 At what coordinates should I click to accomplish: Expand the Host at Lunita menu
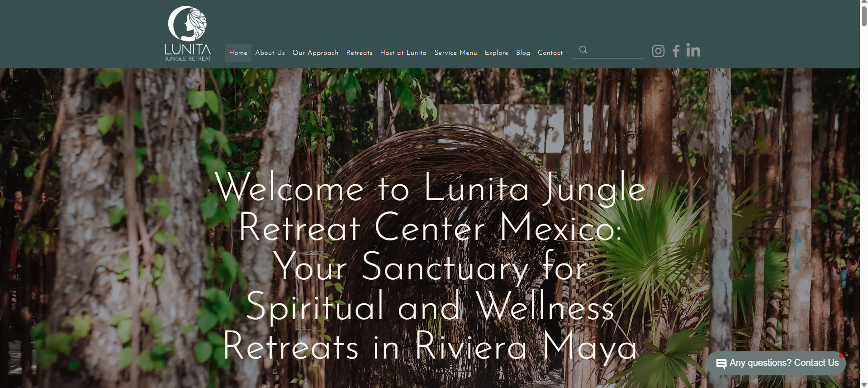pyautogui.click(x=403, y=53)
